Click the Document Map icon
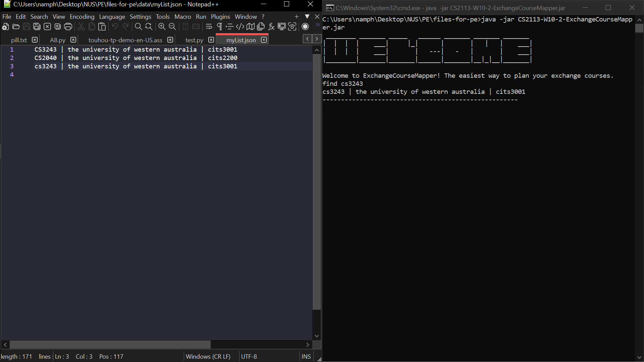Image resolution: width=644 pixels, height=362 pixels. [x=250, y=27]
